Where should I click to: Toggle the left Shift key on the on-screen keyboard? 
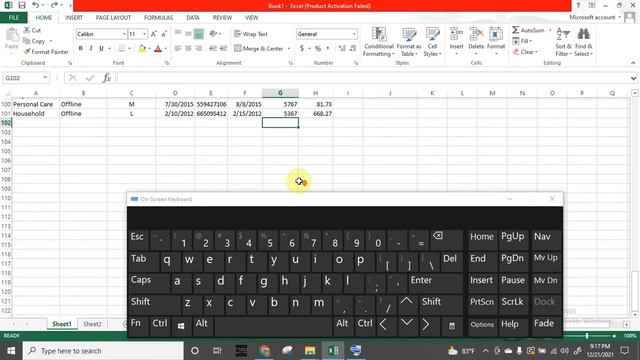(x=154, y=304)
